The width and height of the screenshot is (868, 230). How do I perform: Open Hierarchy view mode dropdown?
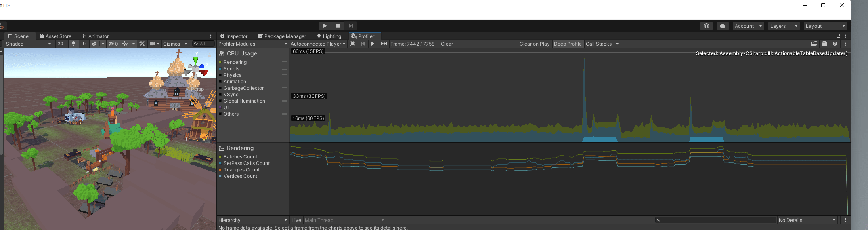[253, 220]
